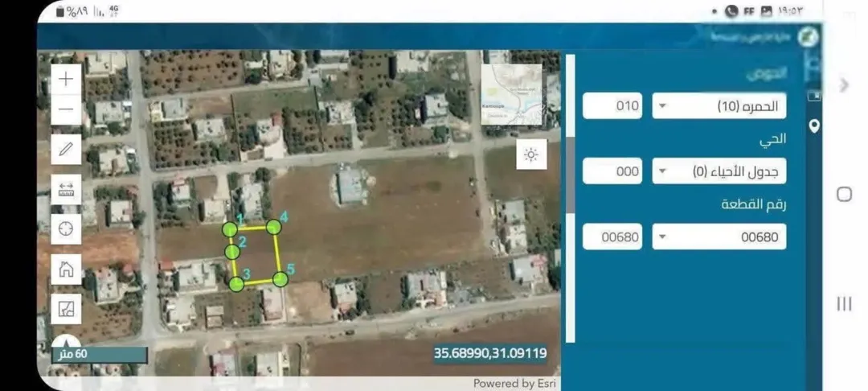Return map to home extent

tap(66, 270)
